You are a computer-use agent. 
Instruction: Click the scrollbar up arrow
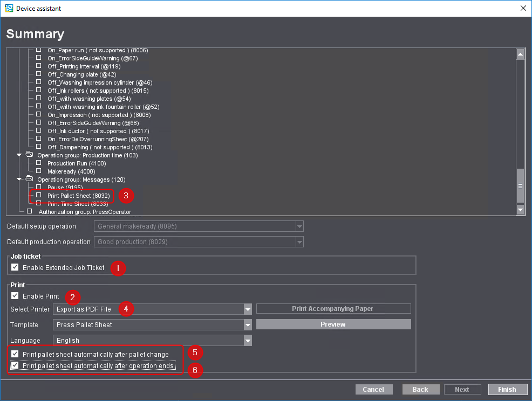pyautogui.click(x=520, y=53)
